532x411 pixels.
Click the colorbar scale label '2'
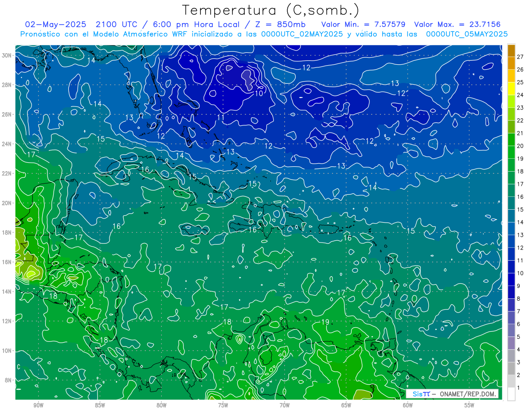tap(519, 375)
